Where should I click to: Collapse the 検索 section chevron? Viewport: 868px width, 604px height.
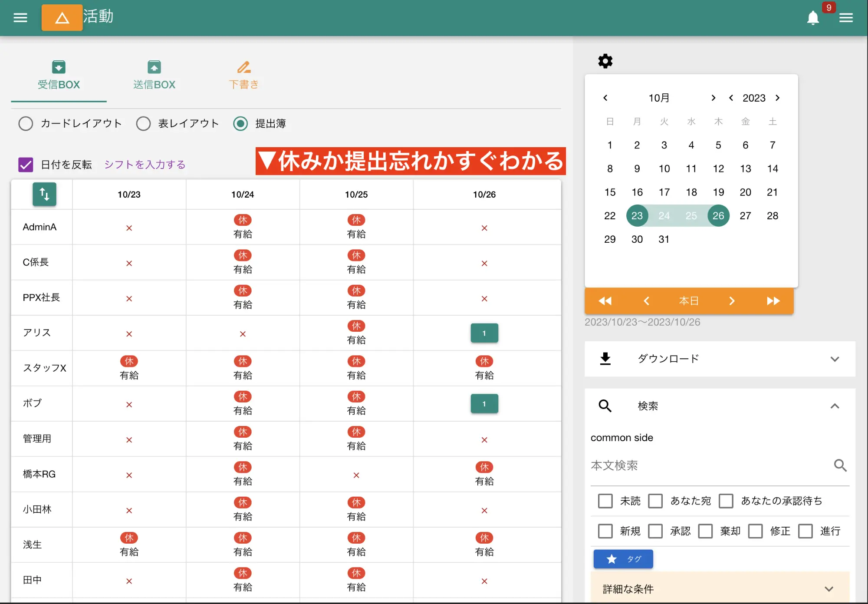click(835, 406)
